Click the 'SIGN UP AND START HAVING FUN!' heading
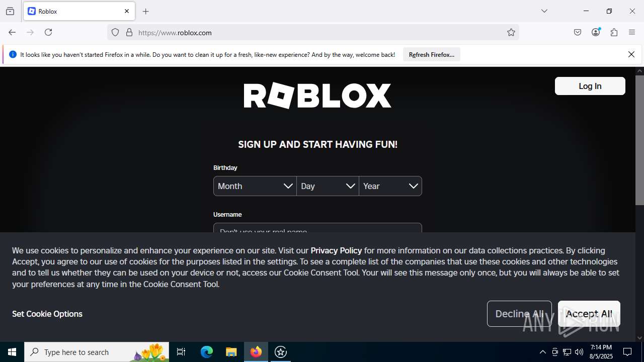This screenshot has width=644, height=362. 317,144
